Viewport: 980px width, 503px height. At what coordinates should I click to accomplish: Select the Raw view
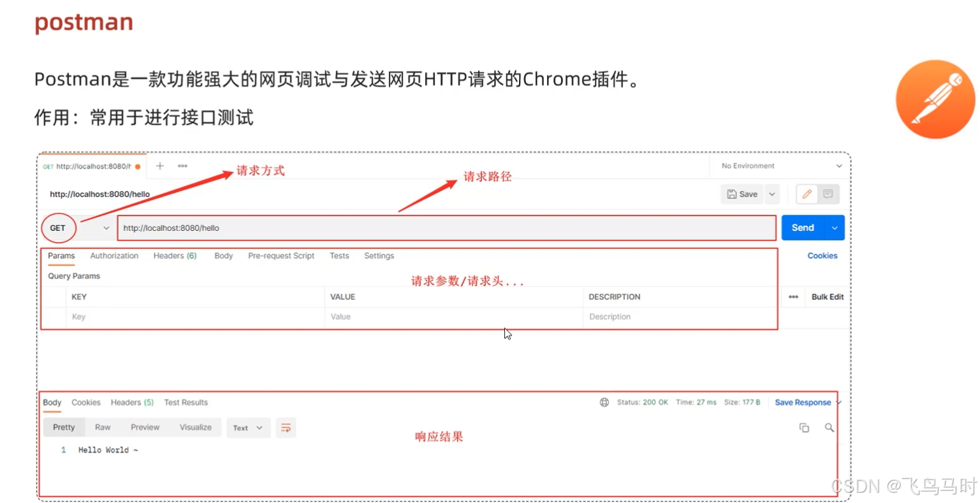[x=103, y=427]
